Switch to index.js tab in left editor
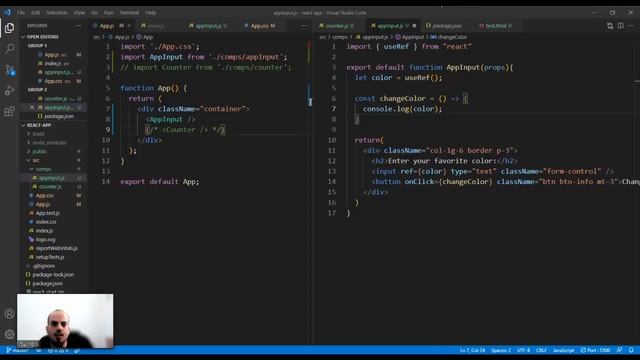Viewport: 640px width, 360px height. pos(156,26)
